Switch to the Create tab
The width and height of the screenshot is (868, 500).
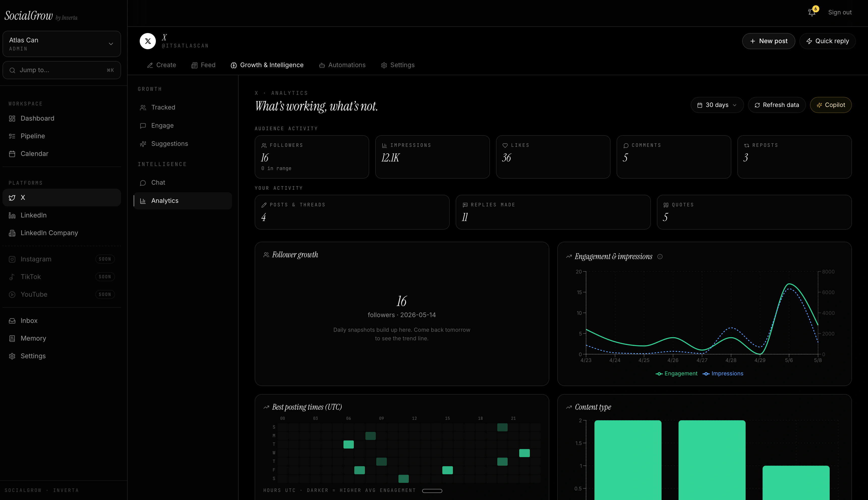click(161, 65)
